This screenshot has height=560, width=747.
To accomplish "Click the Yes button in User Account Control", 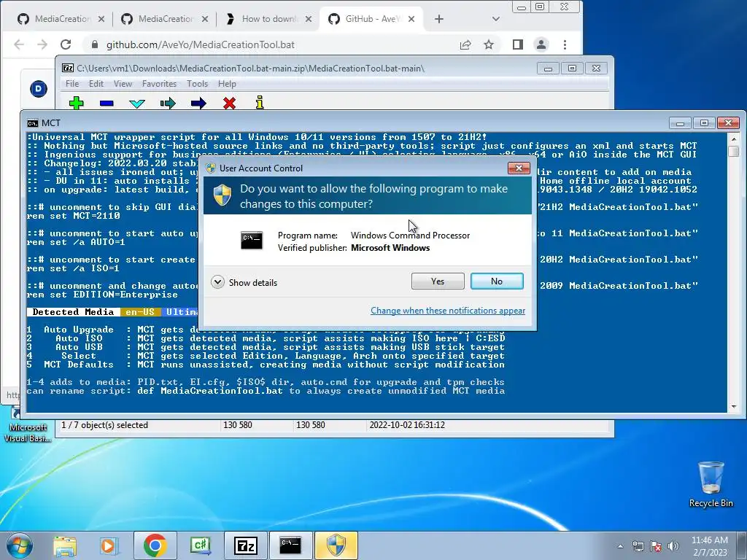I will tap(438, 281).
